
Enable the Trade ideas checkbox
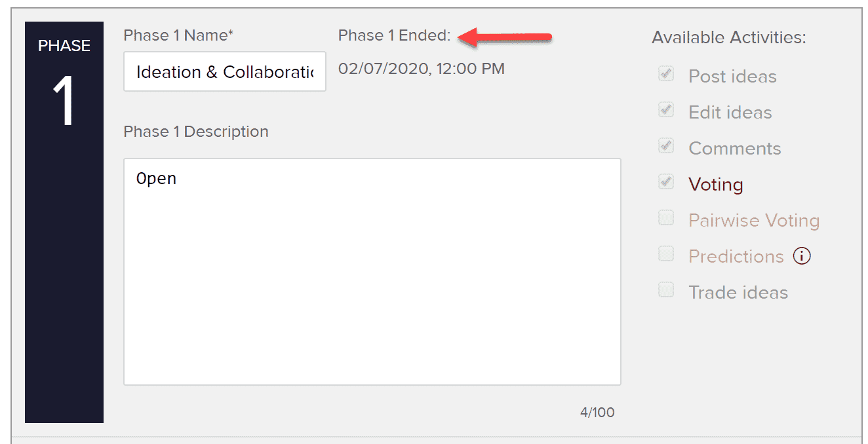[x=666, y=290]
